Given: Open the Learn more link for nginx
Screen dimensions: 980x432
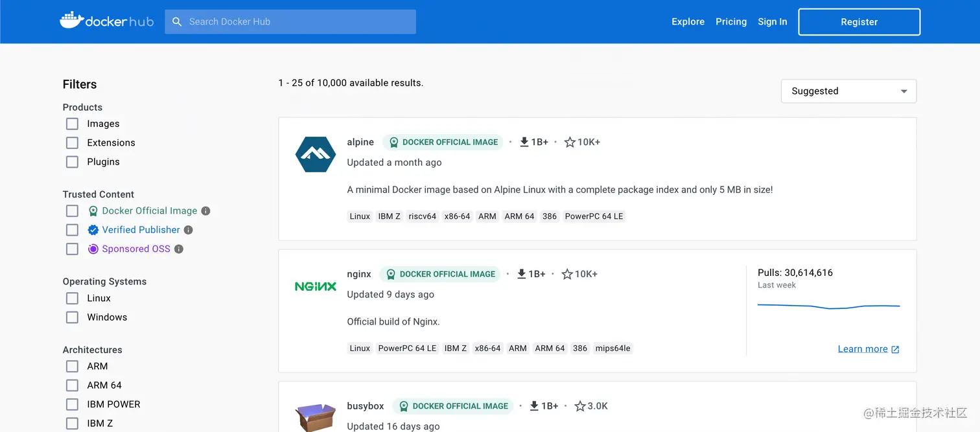Looking at the screenshot, I should [x=863, y=349].
